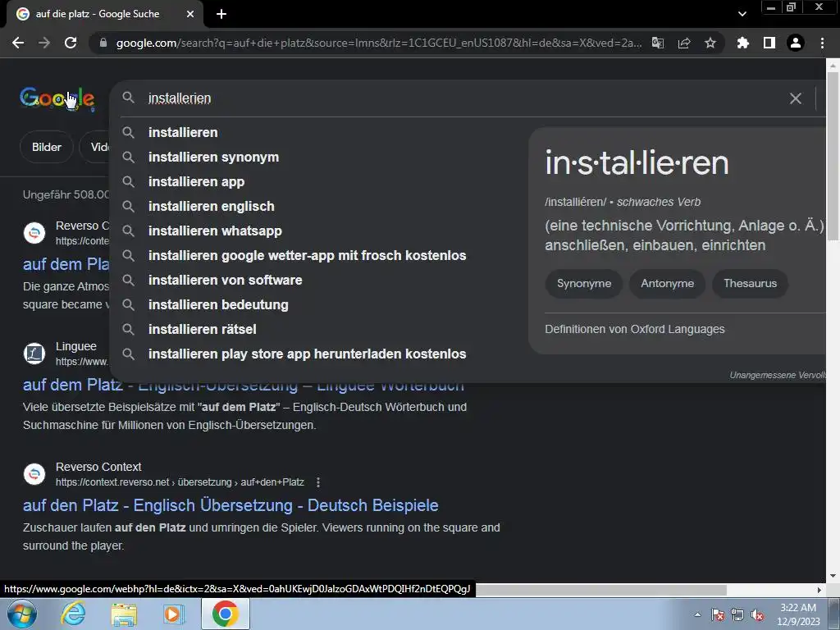
Task: Click the vertical scrollbar thumb
Action: 833,155
